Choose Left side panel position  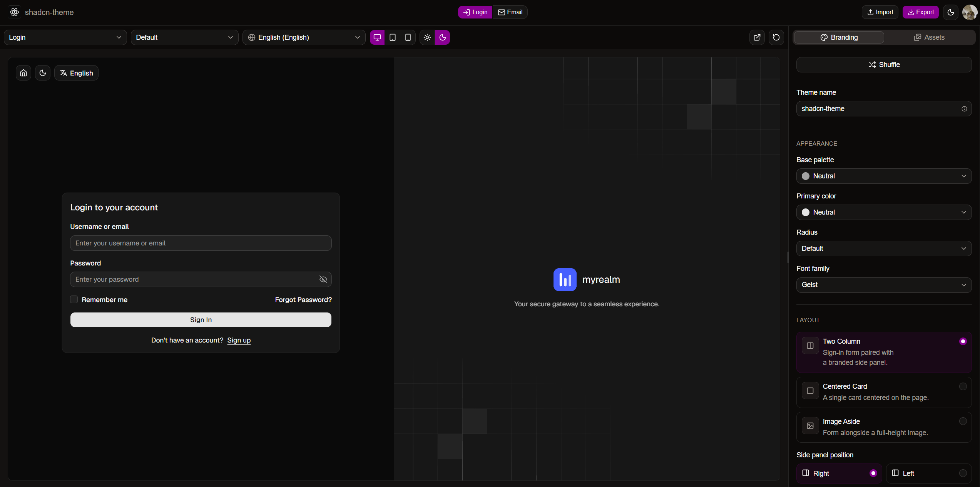(929, 473)
